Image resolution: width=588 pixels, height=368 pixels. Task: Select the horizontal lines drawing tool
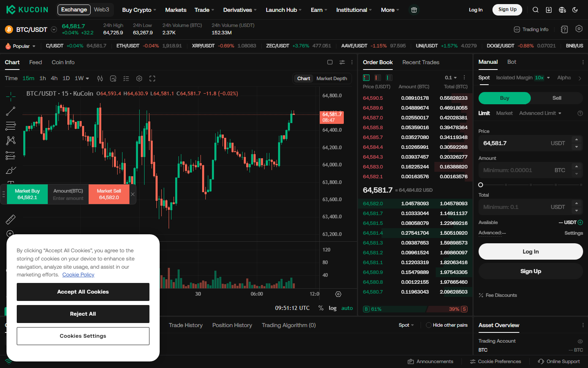coord(11,126)
